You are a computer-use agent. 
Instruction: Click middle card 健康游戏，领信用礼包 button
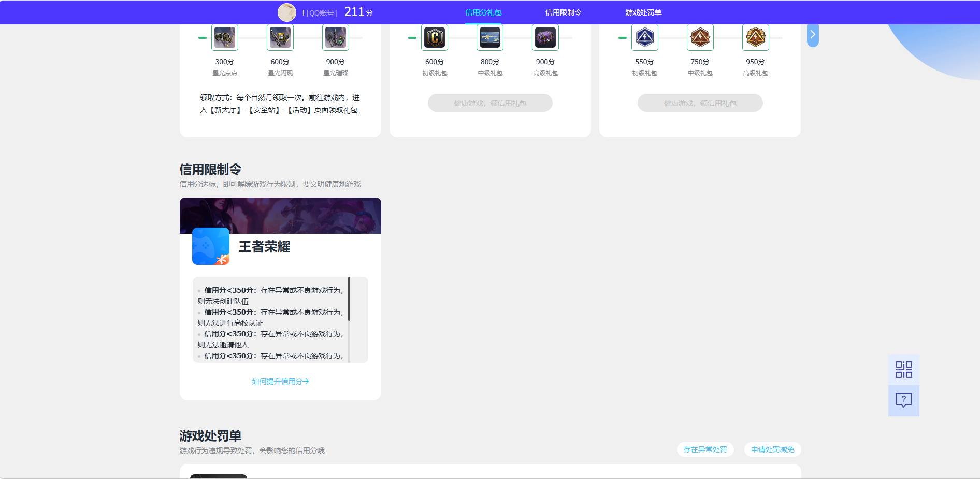[x=490, y=103]
